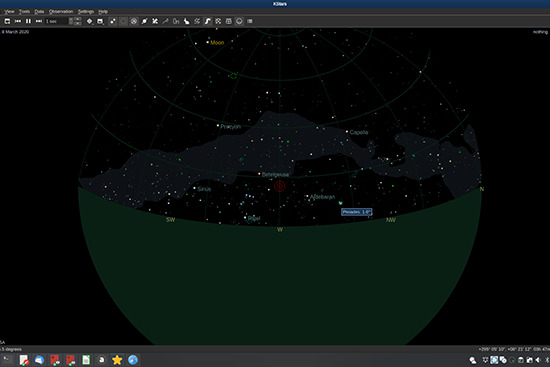Click the set time icon in toolbar
This screenshot has height=367, width=550.
point(7,21)
